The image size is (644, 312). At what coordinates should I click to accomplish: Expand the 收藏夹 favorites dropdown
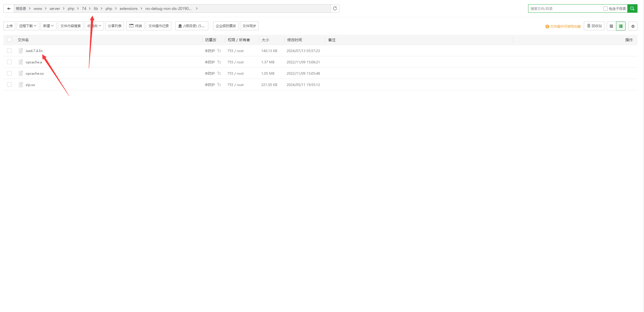[94, 26]
